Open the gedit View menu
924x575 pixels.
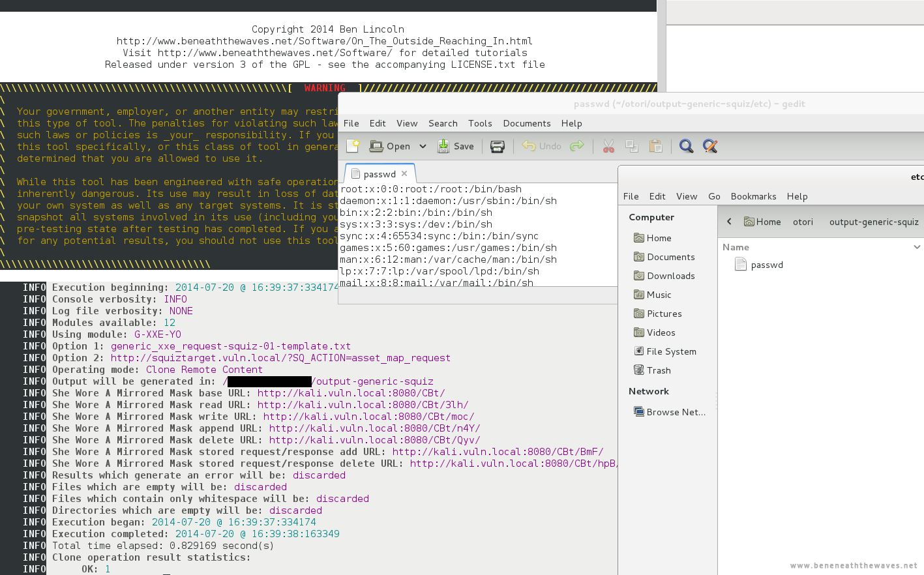click(407, 123)
